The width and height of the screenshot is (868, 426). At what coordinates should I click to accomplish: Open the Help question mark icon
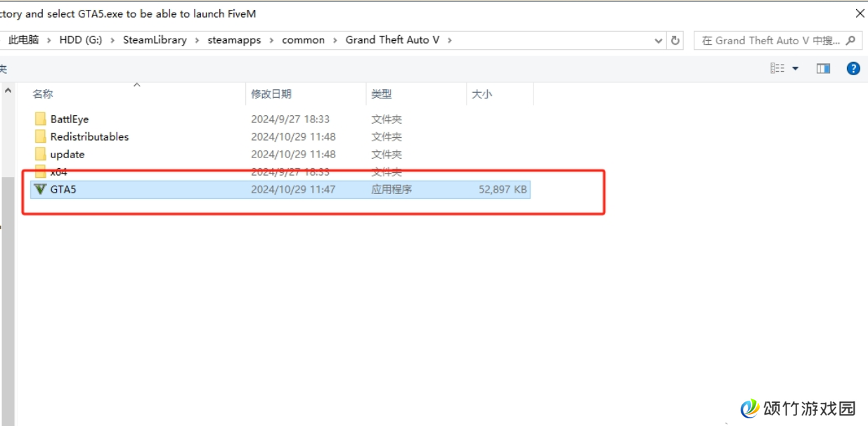pos(853,68)
